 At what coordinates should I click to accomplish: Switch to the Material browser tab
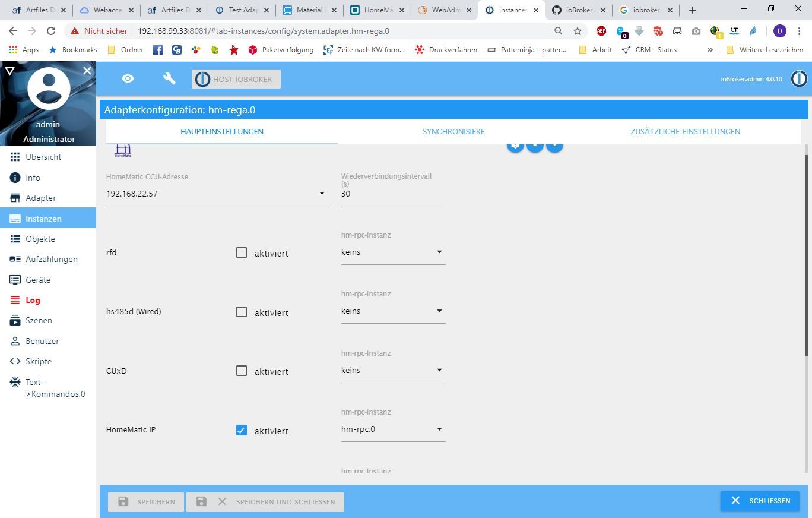coord(309,10)
